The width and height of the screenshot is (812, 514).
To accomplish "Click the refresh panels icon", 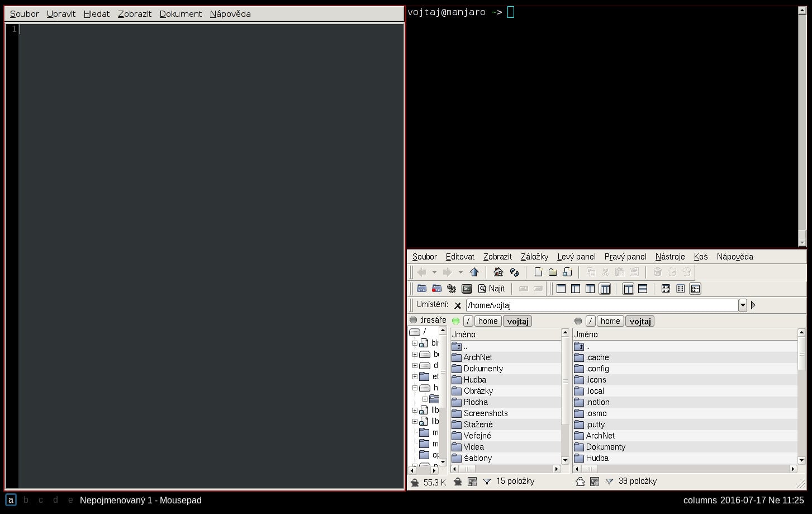I will pos(514,272).
